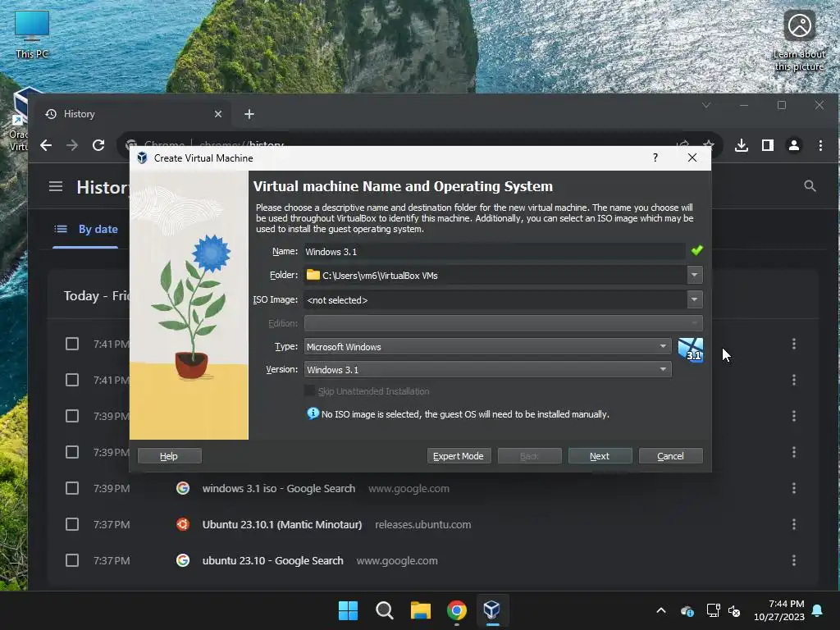Click the question mark help icon in title bar
Screen dimensions: 840x630
click(x=655, y=157)
